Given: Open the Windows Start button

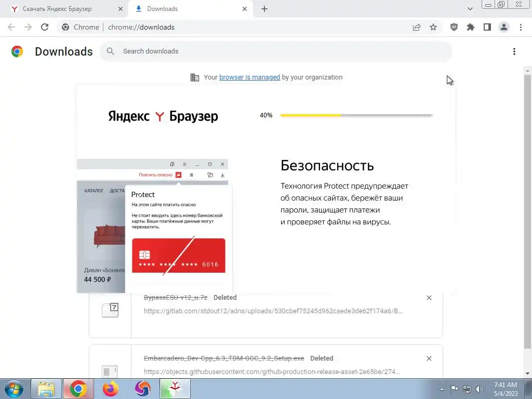Looking at the screenshot, I should pyautogui.click(x=14, y=389).
